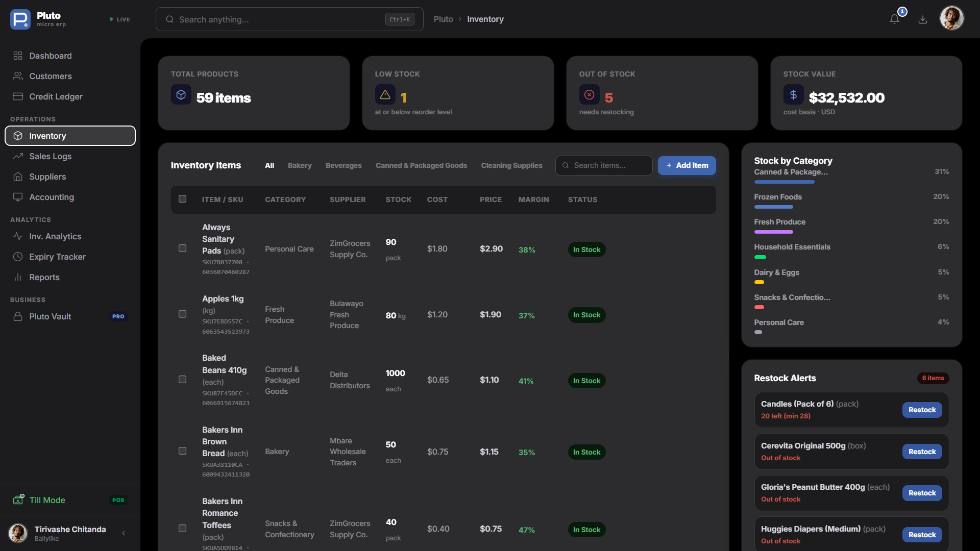This screenshot has height=551, width=980.
Task: Click the Dashboard grid icon
Action: pyautogui.click(x=18, y=56)
